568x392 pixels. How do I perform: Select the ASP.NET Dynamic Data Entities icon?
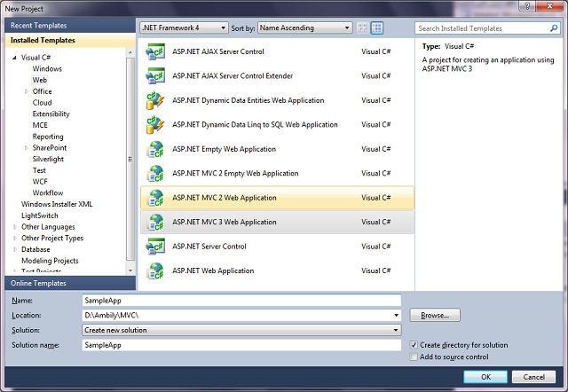155,101
